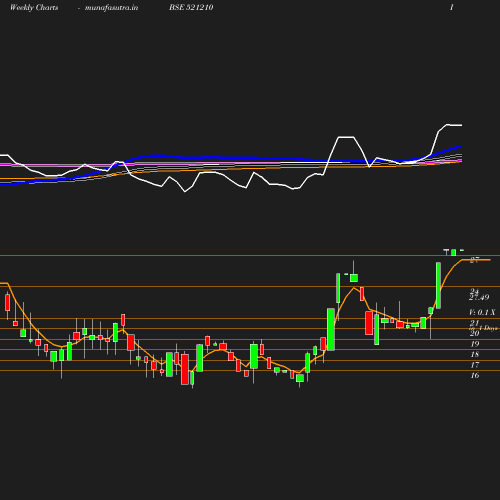This screenshot has width=500, height=500.
Task: Click the '27' price axis label
Action: pyautogui.click(x=474, y=260)
